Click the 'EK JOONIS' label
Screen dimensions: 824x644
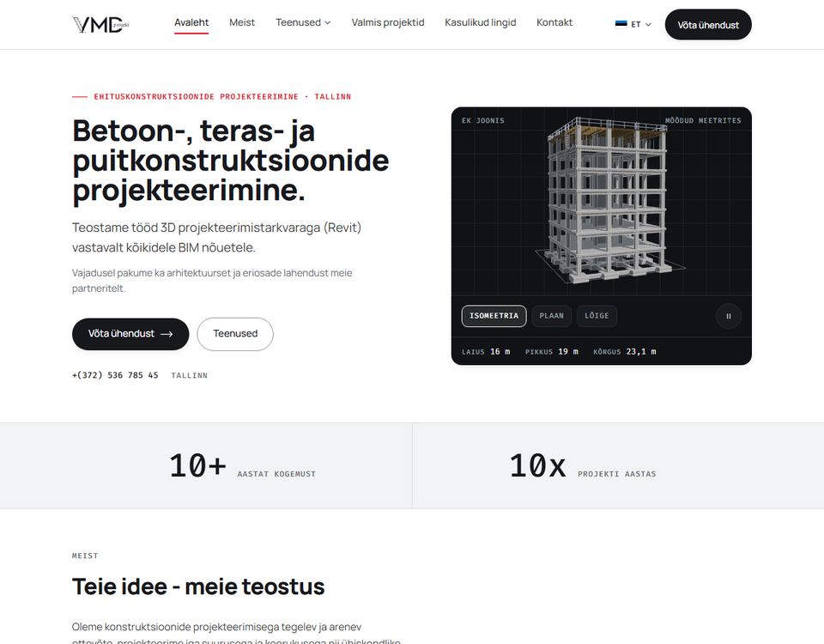pyautogui.click(x=483, y=120)
